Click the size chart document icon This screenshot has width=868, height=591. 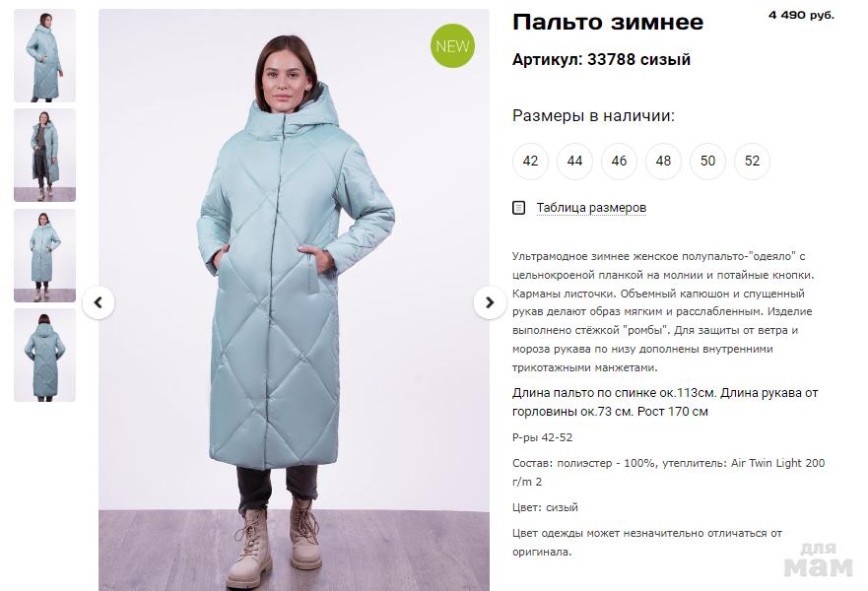(518, 208)
